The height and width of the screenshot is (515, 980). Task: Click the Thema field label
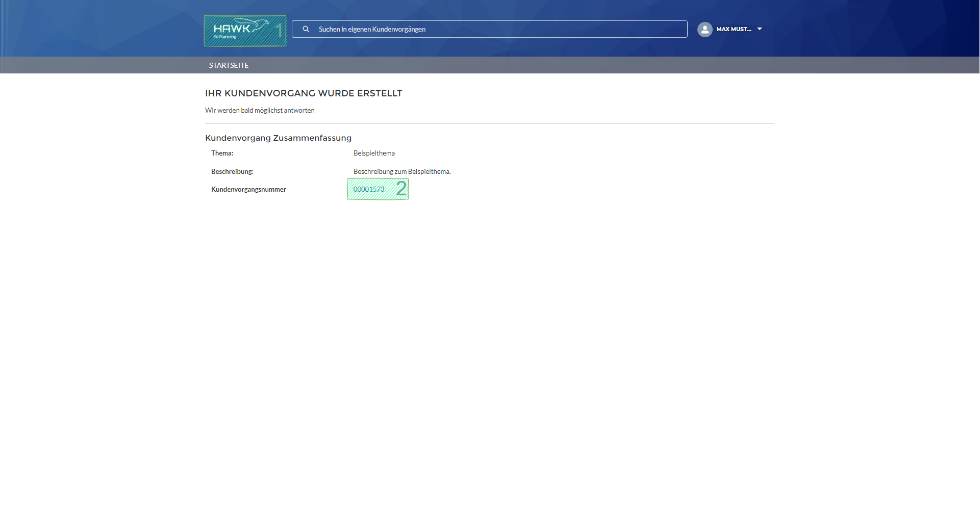tap(222, 153)
